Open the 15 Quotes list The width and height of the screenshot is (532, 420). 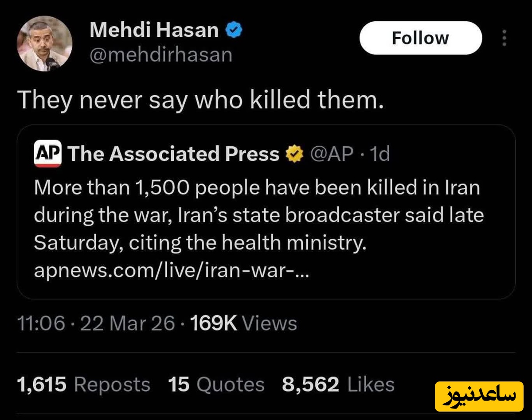[216, 385]
